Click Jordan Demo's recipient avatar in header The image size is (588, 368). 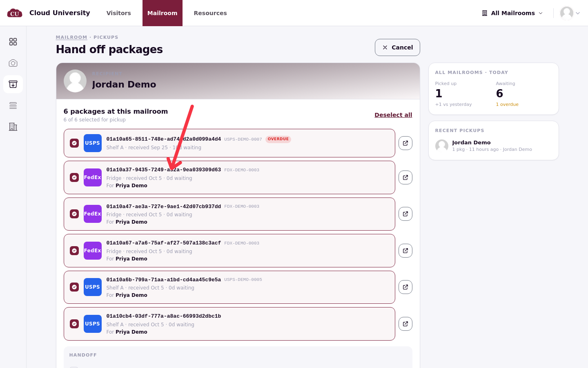click(75, 81)
